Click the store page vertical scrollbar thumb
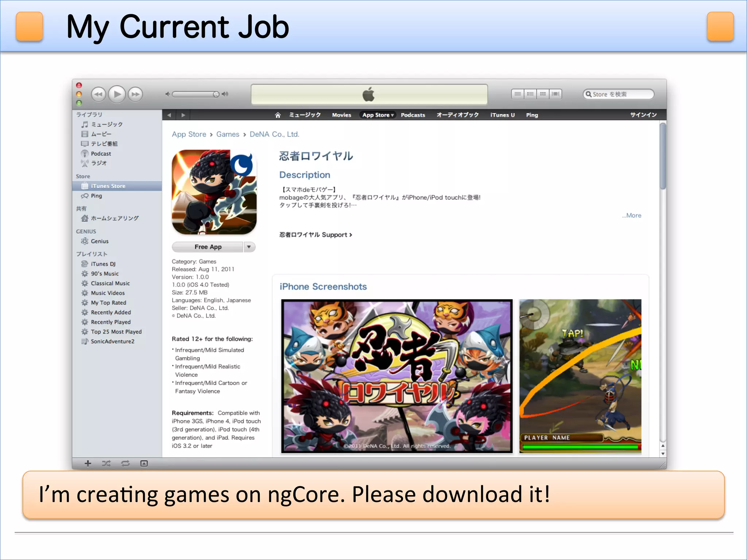 tap(663, 156)
